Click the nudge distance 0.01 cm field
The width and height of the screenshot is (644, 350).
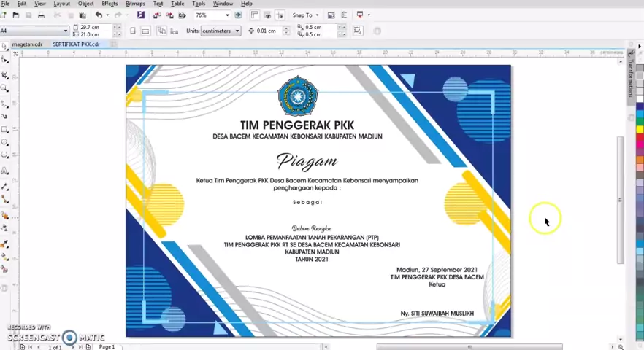266,31
